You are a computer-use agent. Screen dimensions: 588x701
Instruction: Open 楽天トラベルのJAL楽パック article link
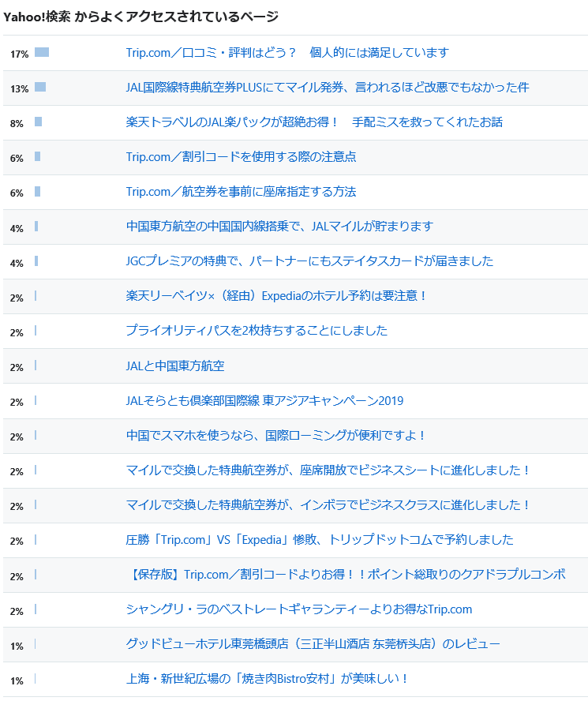[x=314, y=122]
